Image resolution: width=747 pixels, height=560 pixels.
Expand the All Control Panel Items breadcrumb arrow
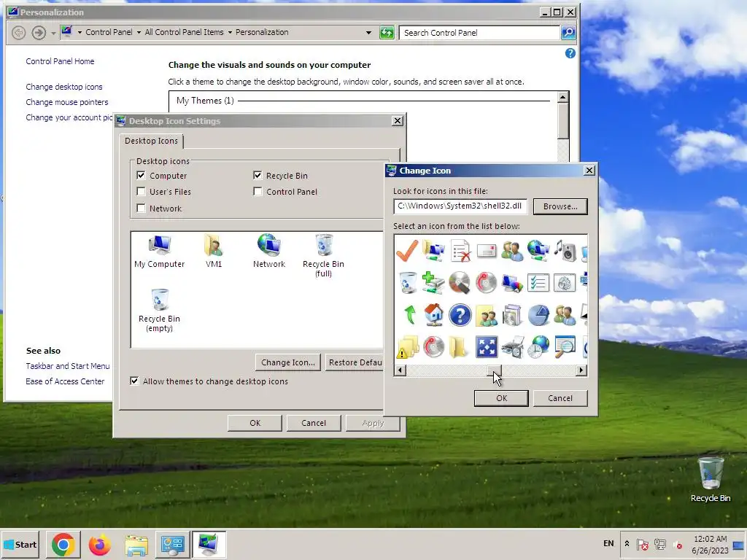pyautogui.click(x=230, y=32)
